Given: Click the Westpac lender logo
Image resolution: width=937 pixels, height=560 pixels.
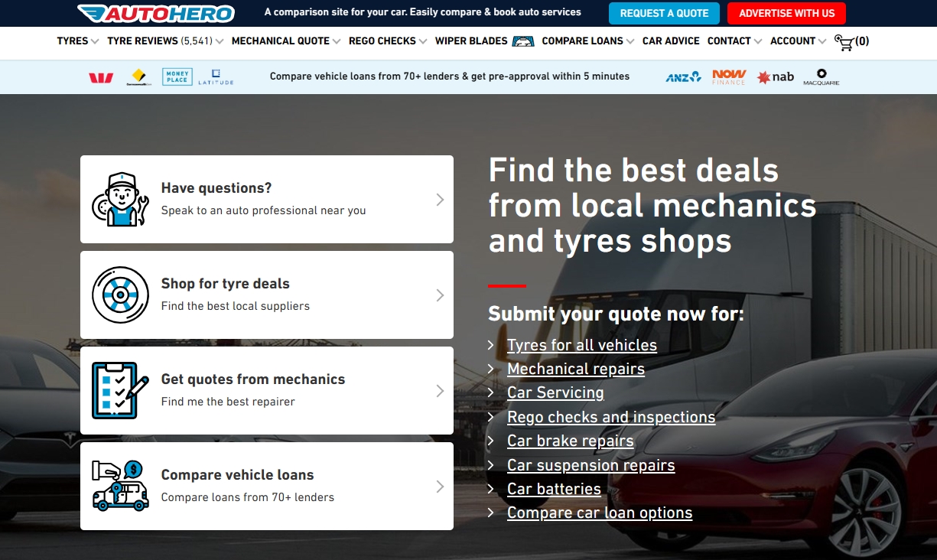Looking at the screenshot, I should tap(101, 77).
